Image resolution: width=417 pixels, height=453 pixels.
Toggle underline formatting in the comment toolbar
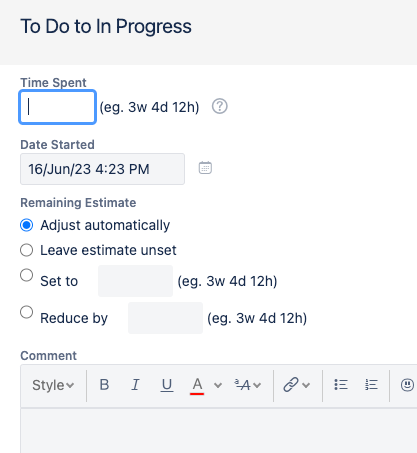tap(167, 385)
